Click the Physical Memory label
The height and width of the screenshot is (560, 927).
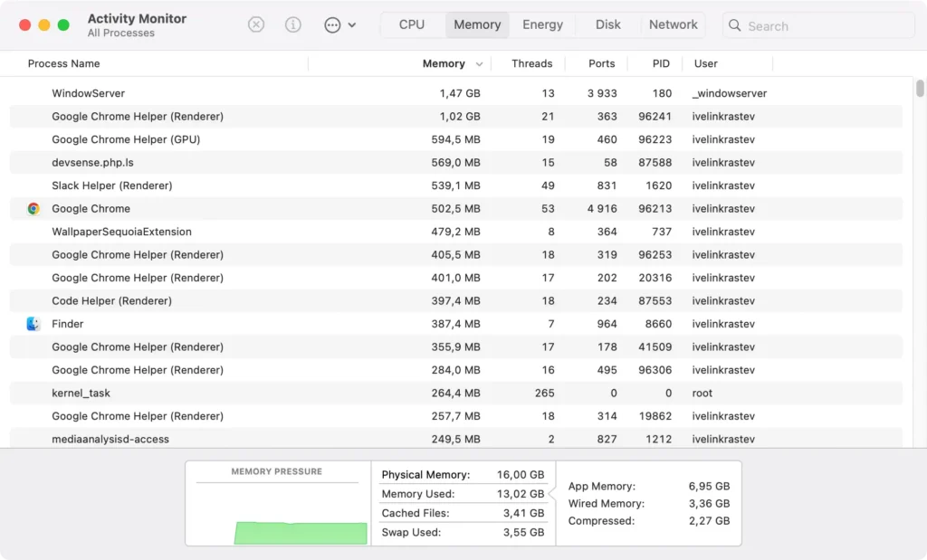[x=425, y=474]
